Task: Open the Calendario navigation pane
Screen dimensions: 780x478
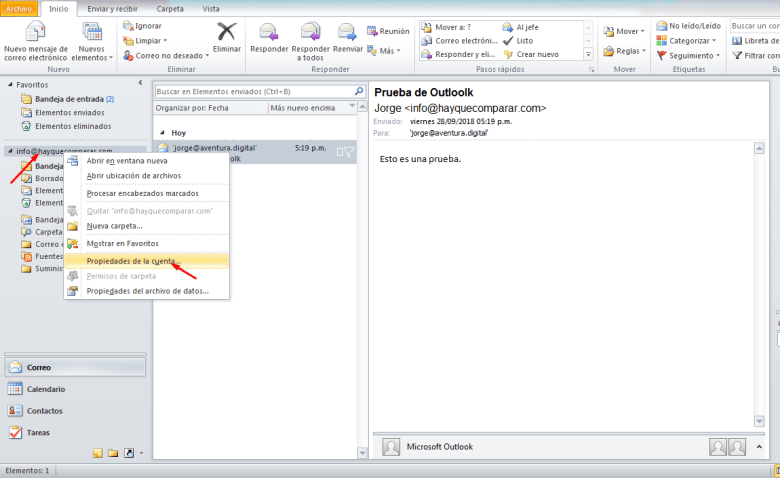Action: [46, 389]
